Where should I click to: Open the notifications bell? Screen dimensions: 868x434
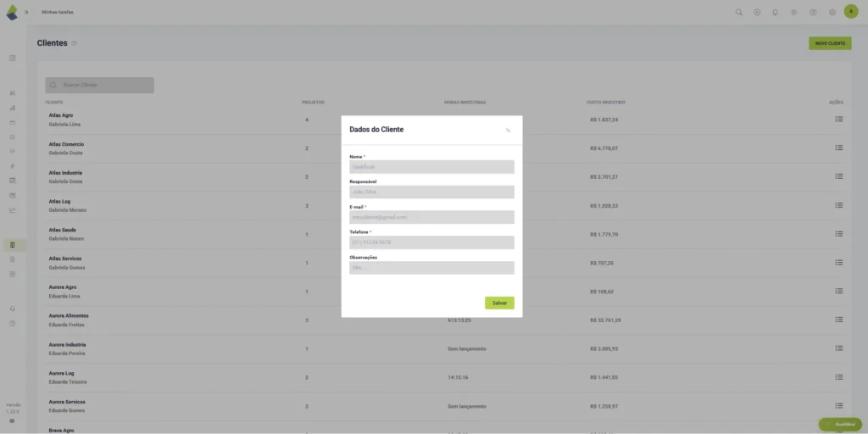point(775,12)
